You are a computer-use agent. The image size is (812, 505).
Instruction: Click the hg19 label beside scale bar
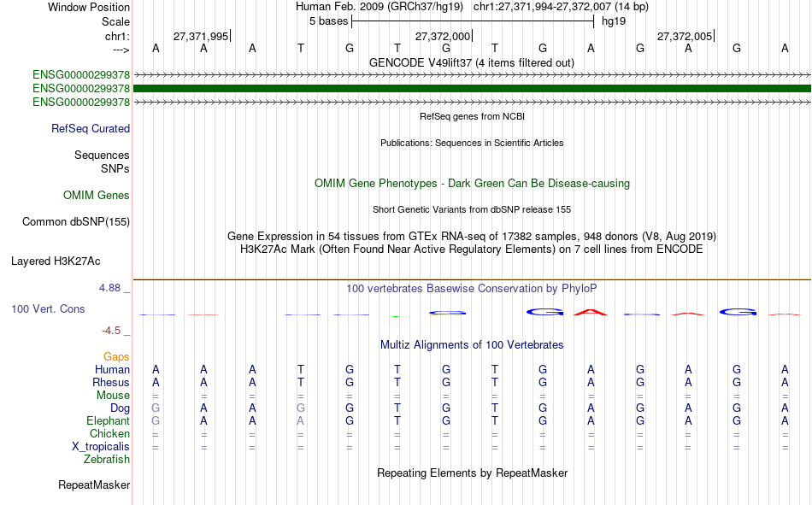[614, 21]
